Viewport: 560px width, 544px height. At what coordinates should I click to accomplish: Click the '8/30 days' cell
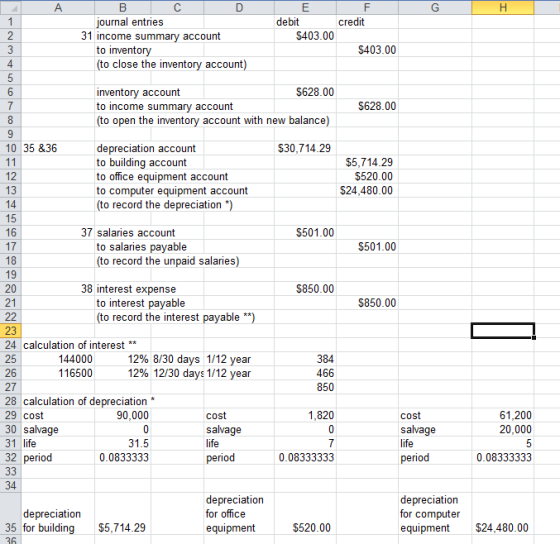pyautogui.click(x=177, y=359)
